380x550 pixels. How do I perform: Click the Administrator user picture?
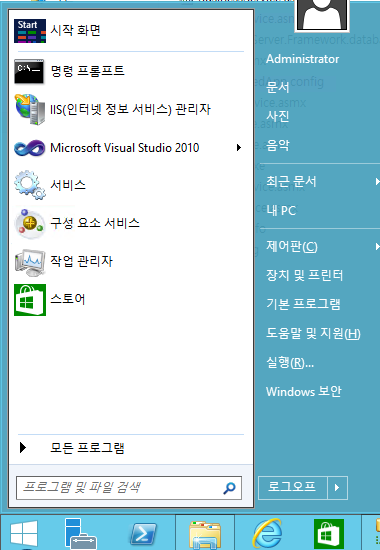click(322, 15)
